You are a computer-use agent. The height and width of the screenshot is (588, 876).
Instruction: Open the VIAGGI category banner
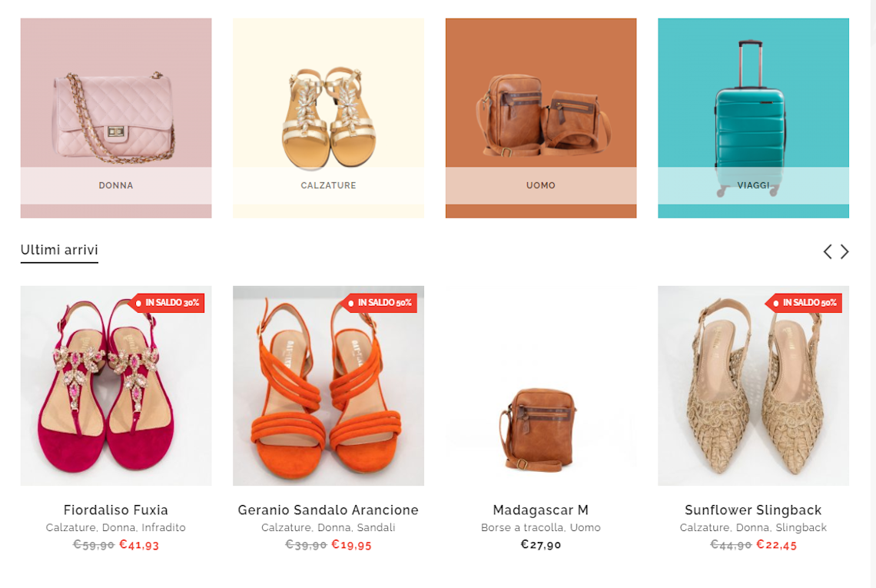point(753,118)
